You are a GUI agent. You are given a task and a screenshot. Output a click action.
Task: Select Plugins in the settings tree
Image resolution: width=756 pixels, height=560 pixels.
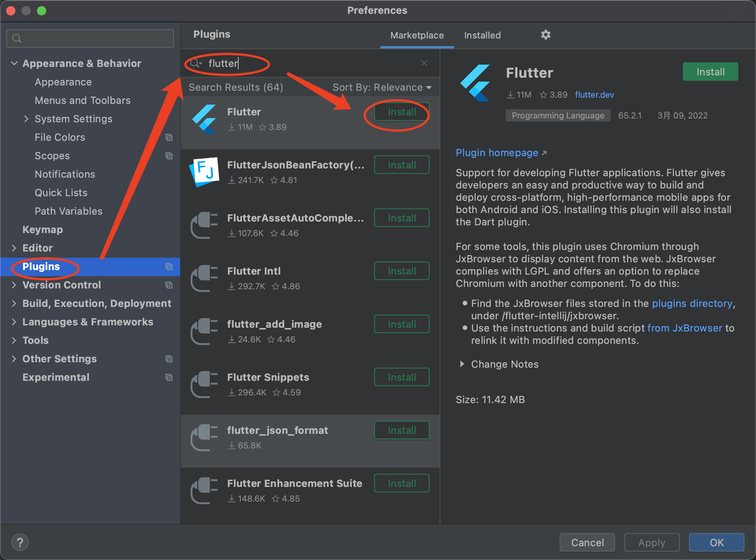[x=41, y=267]
